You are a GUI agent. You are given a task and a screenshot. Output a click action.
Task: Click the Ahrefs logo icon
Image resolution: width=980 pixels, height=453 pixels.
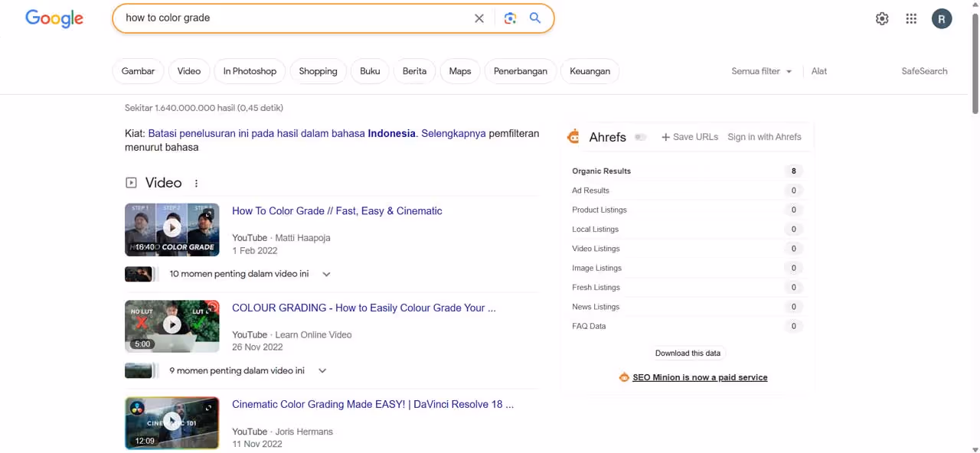(x=573, y=137)
